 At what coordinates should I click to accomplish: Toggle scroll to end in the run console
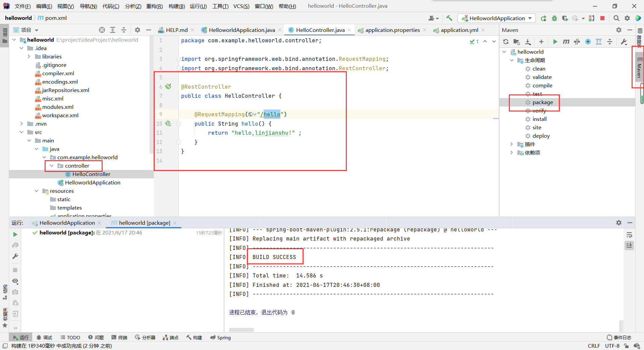click(629, 246)
